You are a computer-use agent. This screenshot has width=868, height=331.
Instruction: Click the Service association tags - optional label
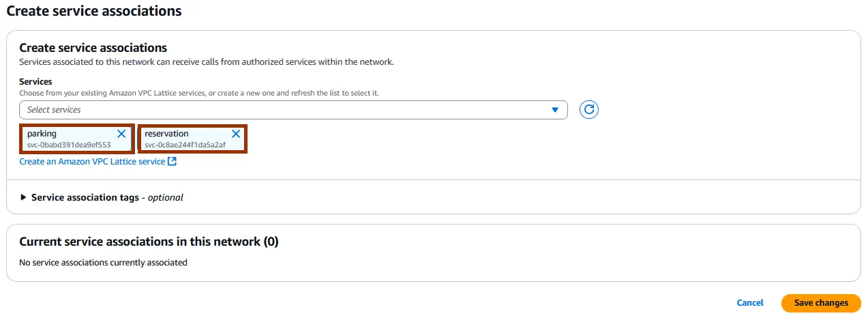click(107, 197)
